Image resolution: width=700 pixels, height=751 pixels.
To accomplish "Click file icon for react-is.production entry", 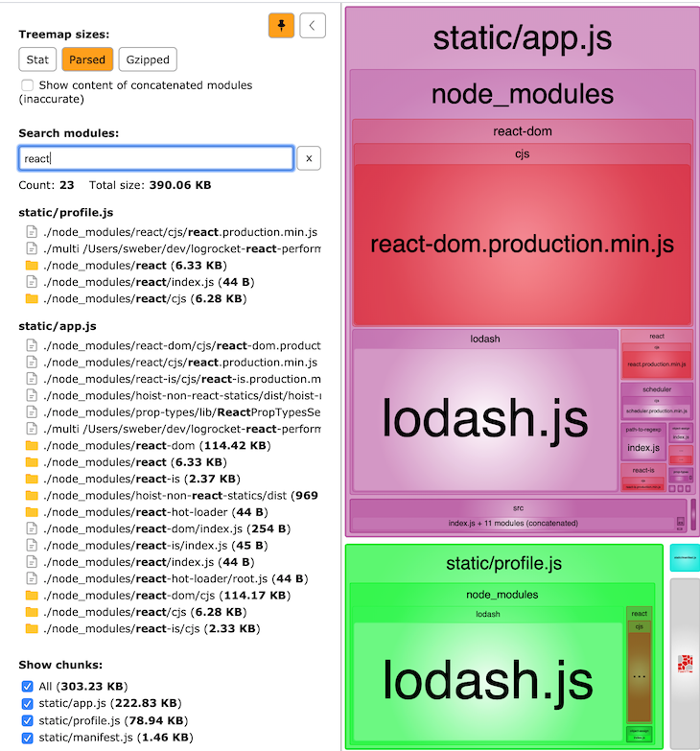I will click(32, 379).
